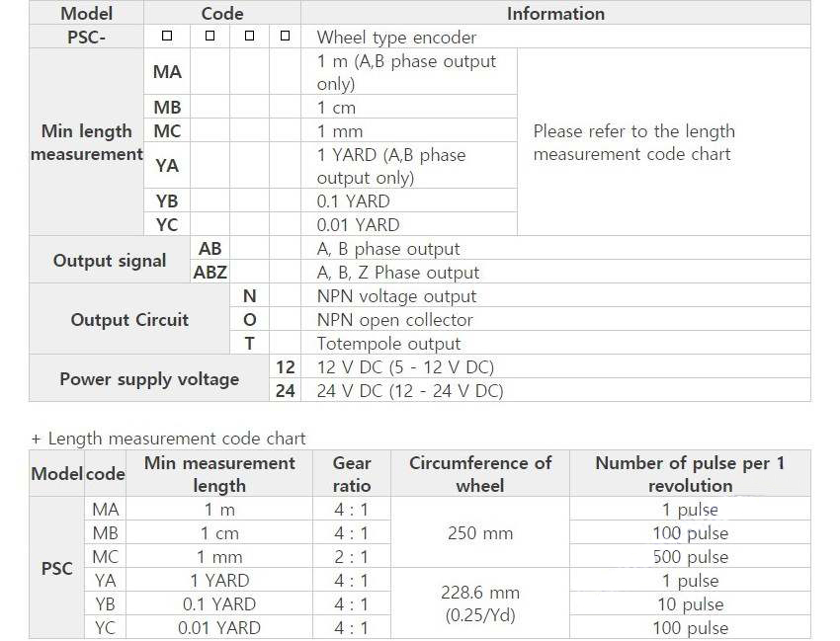Click the '+ Length measurement code chart' heading
The image size is (840, 641).
[x=168, y=439]
